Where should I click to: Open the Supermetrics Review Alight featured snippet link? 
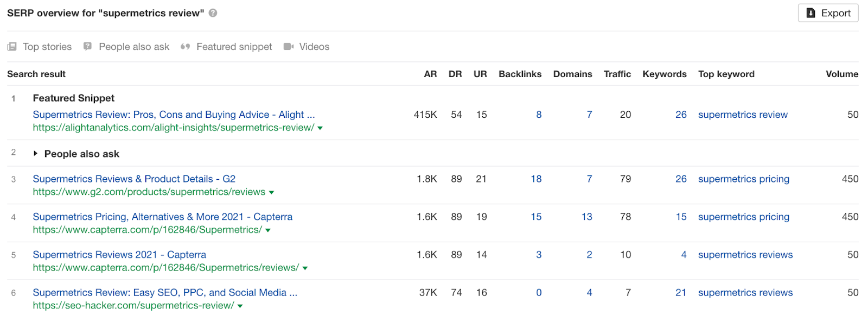[x=174, y=115]
